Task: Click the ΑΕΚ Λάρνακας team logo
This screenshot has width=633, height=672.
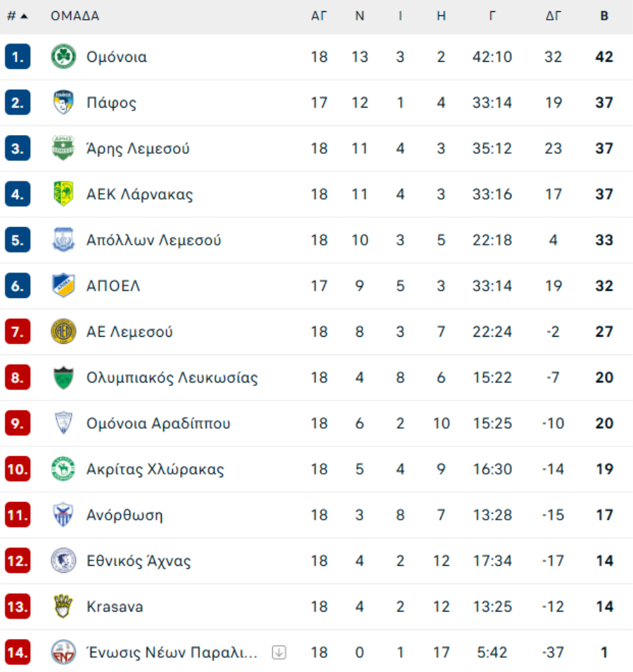Action: [63, 194]
